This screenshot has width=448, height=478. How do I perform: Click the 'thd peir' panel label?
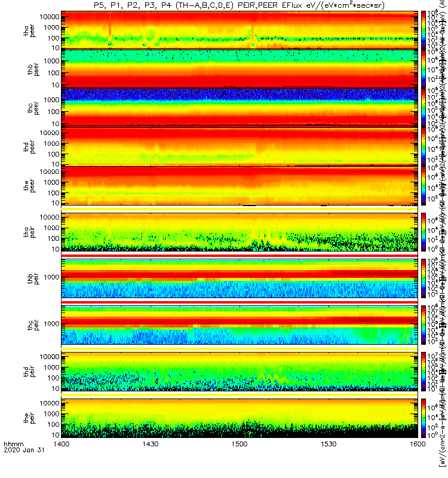point(29,372)
